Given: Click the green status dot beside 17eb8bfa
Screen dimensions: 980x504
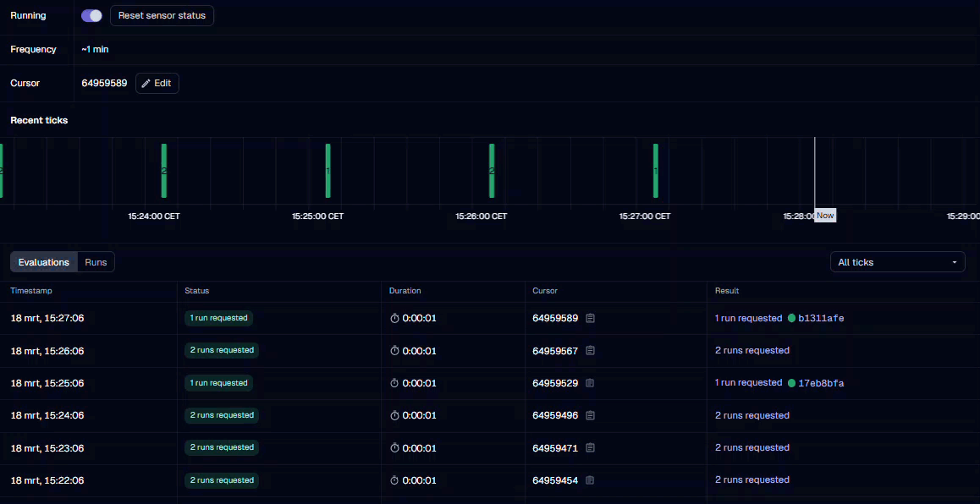Looking at the screenshot, I should tap(792, 383).
